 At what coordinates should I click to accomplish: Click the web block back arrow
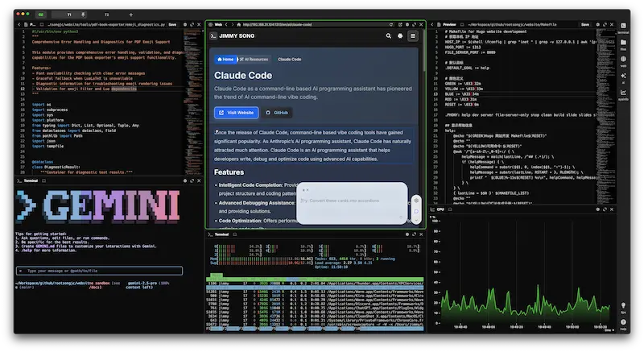tap(226, 25)
